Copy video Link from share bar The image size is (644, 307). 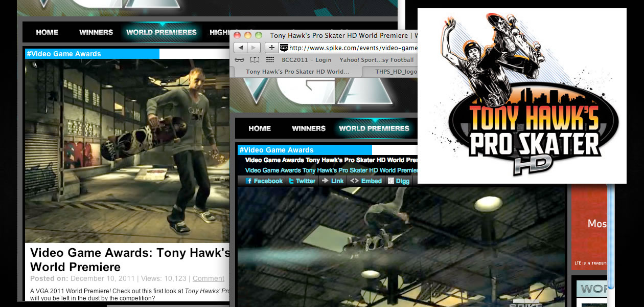click(x=333, y=181)
